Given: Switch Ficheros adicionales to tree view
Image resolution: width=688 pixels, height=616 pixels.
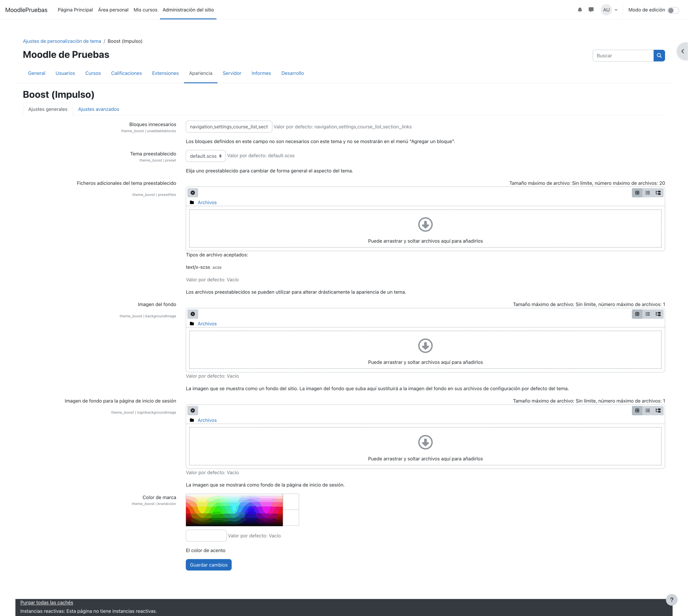Looking at the screenshot, I should (658, 193).
